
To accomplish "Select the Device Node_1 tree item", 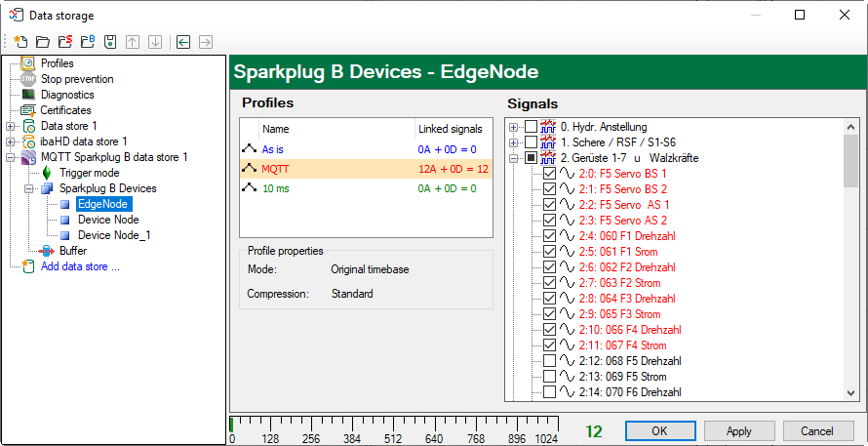I will click(x=114, y=235).
